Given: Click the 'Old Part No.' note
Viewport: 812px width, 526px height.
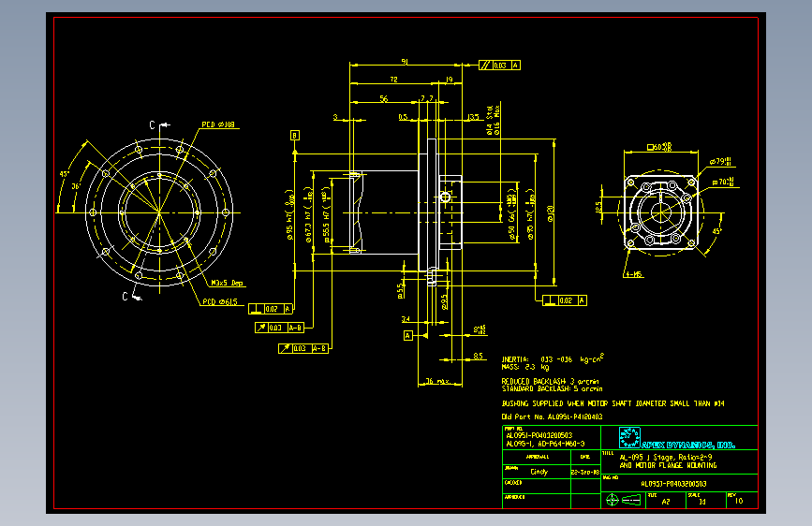Looking at the screenshot, I should coord(552,416).
